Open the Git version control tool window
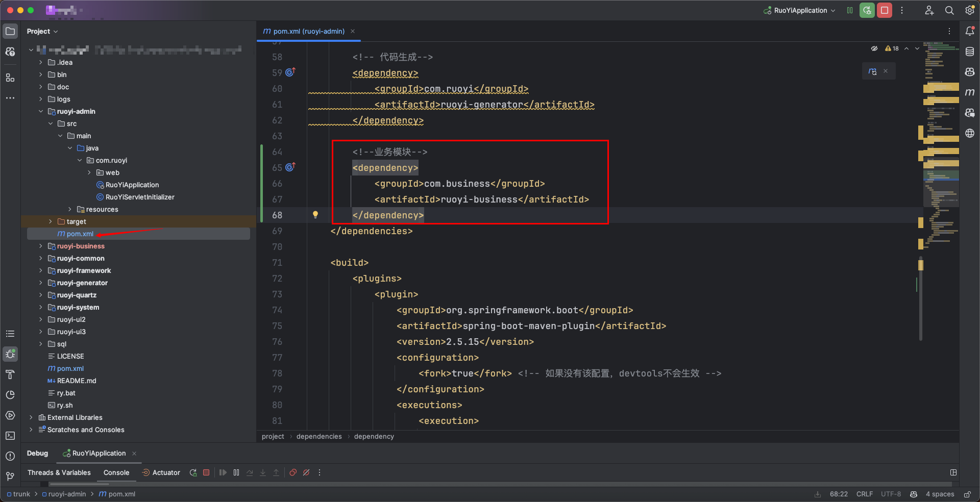This screenshot has height=502, width=980. [10, 476]
